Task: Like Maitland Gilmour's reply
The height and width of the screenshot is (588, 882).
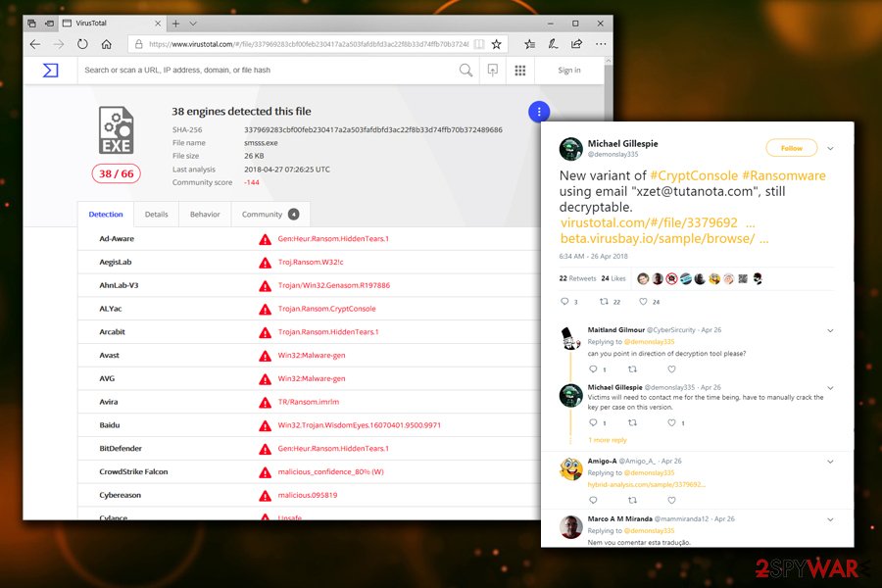Action: coord(671,369)
